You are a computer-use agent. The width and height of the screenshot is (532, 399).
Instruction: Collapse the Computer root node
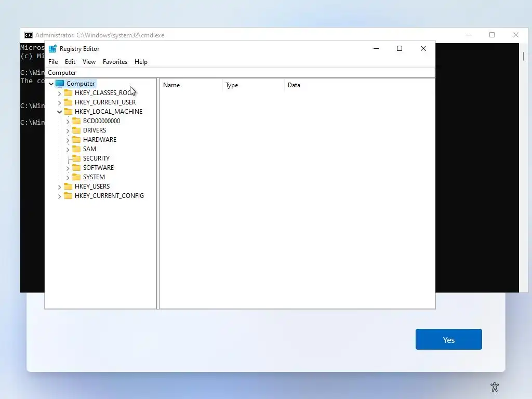click(51, 84)
